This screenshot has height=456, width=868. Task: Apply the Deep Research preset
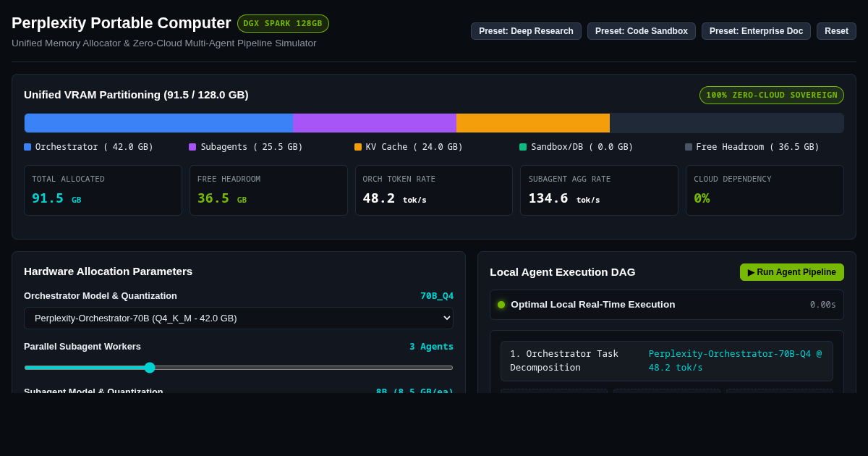tap(526, 31)
